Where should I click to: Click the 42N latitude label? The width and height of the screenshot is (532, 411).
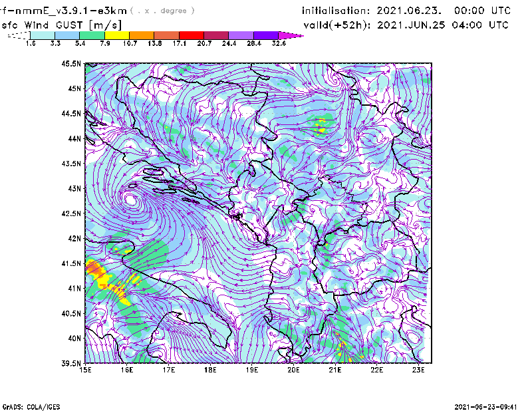74,239
